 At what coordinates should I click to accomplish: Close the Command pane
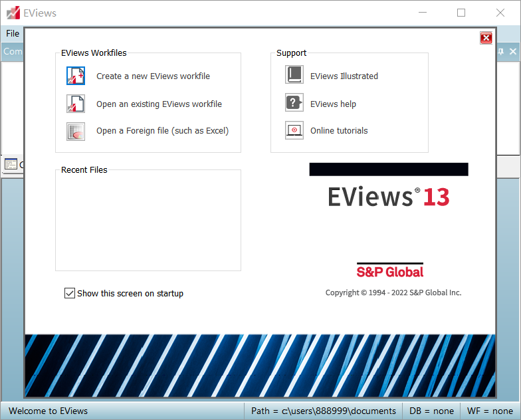point(513,52)
